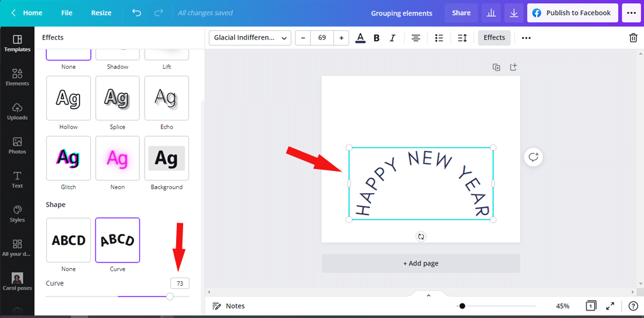Open All your designs sidebar tab
Viewport: 644px width, 318px height.
(x=17, y=248)
